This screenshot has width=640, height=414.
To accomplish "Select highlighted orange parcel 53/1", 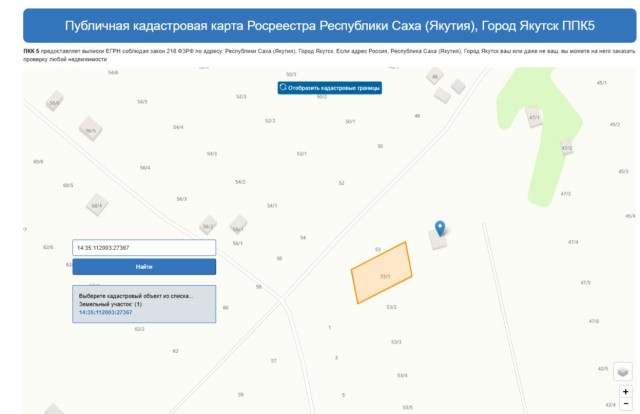I will coord(382,272).
